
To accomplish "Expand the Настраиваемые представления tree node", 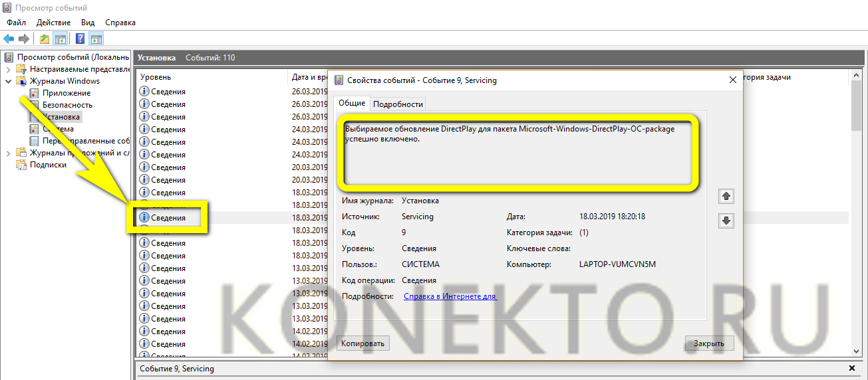I will pos(9,69).
